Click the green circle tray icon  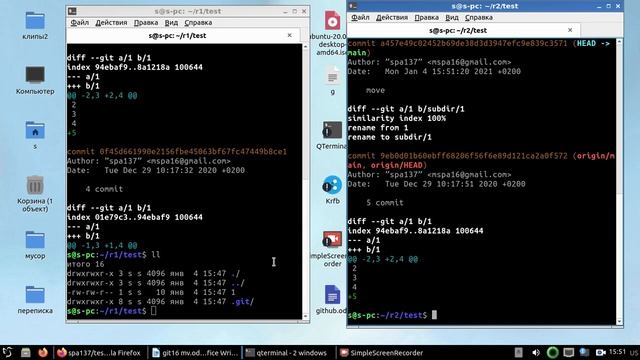552,352
